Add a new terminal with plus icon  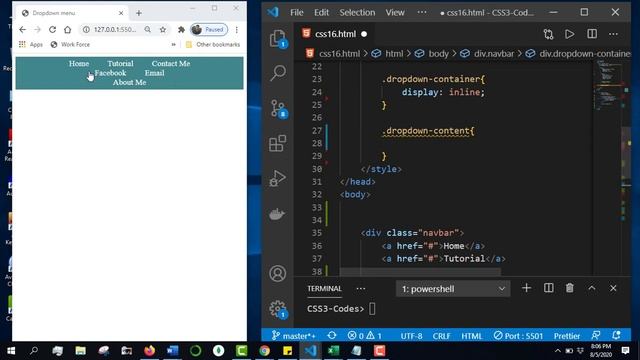point(527,288)
